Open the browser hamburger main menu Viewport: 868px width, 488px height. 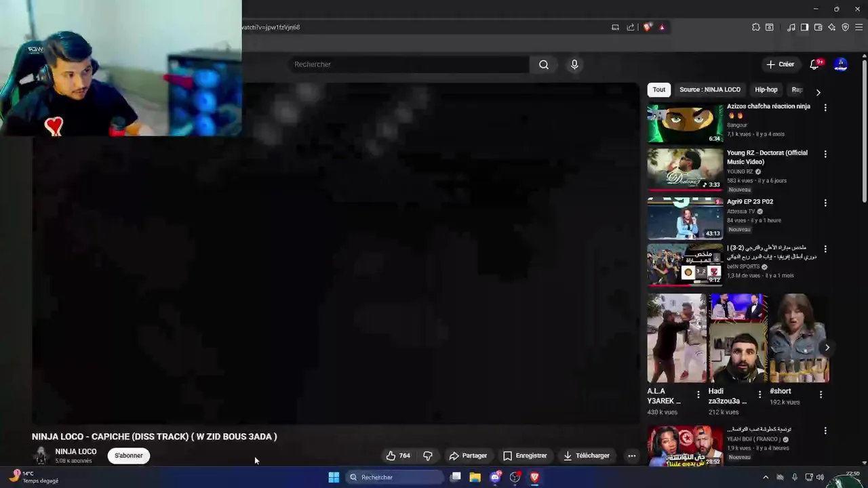coord(859,27)
